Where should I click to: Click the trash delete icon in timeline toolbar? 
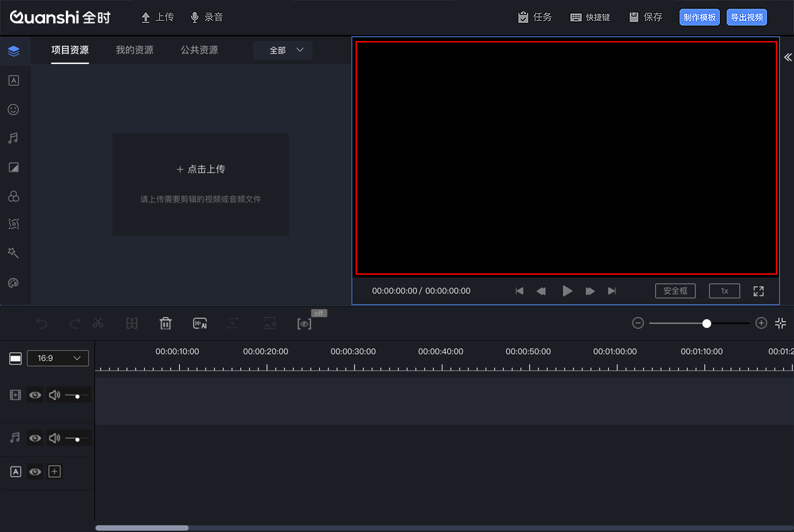point(166,324)
